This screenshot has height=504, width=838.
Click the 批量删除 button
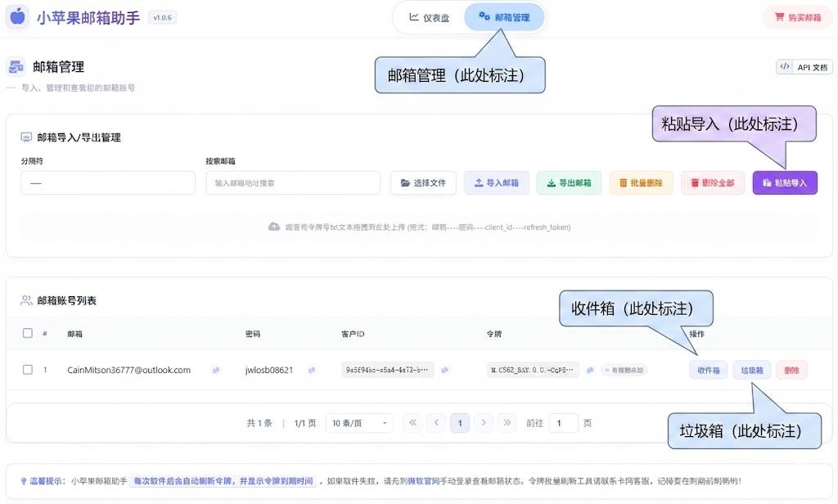click(641, 182)
